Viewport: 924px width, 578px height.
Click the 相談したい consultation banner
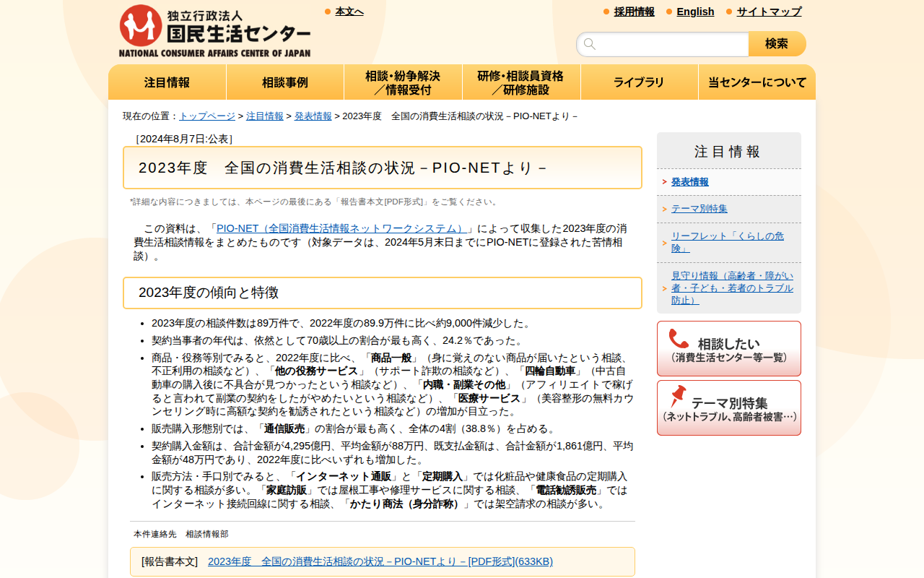point(729,349)
